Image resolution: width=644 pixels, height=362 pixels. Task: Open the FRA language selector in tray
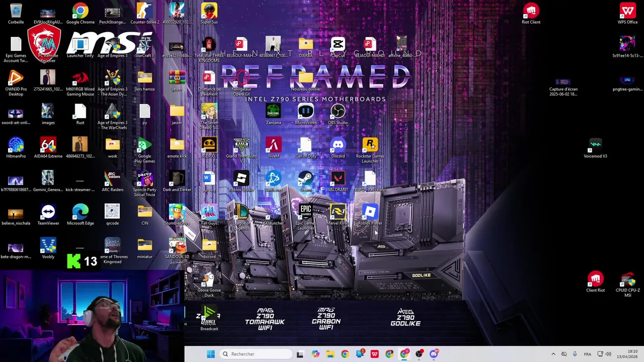click(587, 354)
